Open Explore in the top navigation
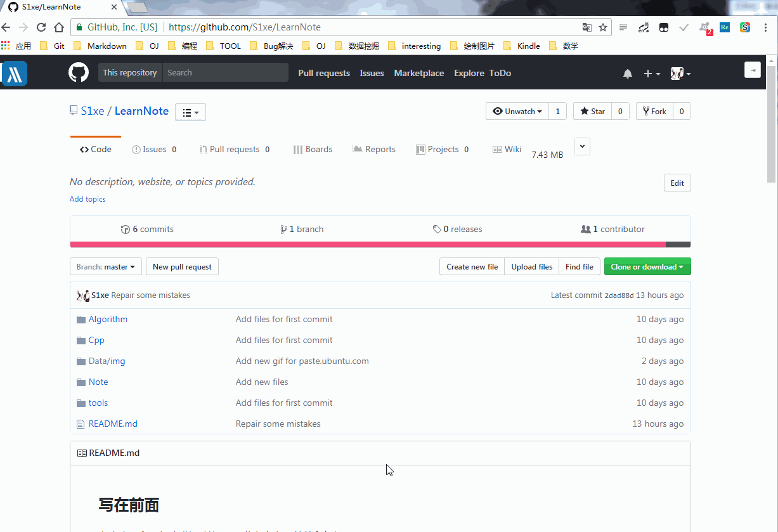Screen dimensions: 778x532 (469, 73)
